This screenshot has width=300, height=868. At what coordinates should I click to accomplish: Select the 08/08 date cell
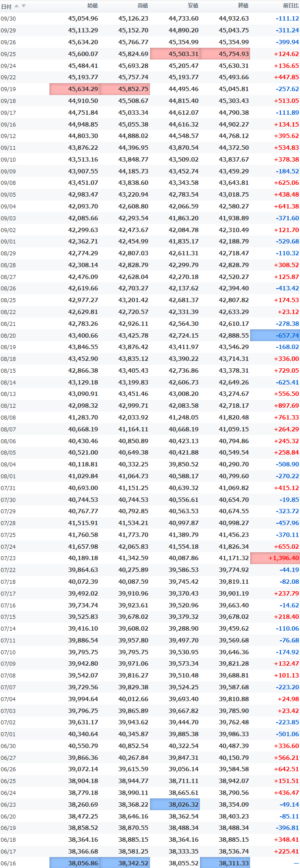pyautogui.click(x=8, y=417)
